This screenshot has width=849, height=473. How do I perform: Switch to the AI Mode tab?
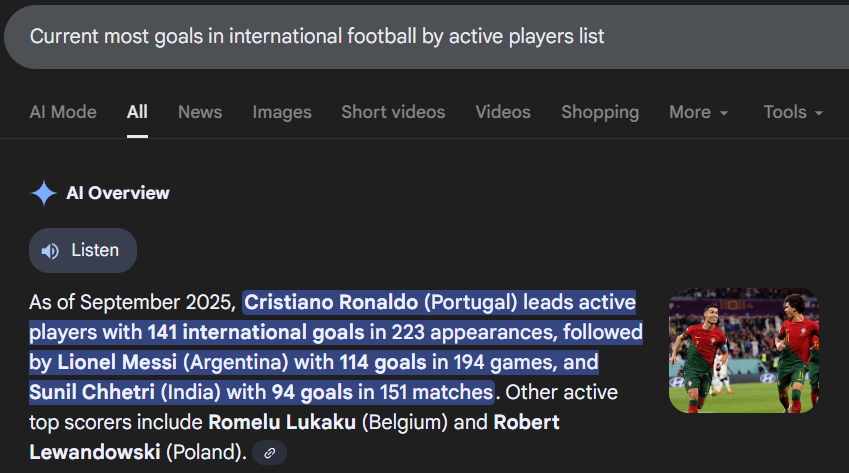point(63,112)
